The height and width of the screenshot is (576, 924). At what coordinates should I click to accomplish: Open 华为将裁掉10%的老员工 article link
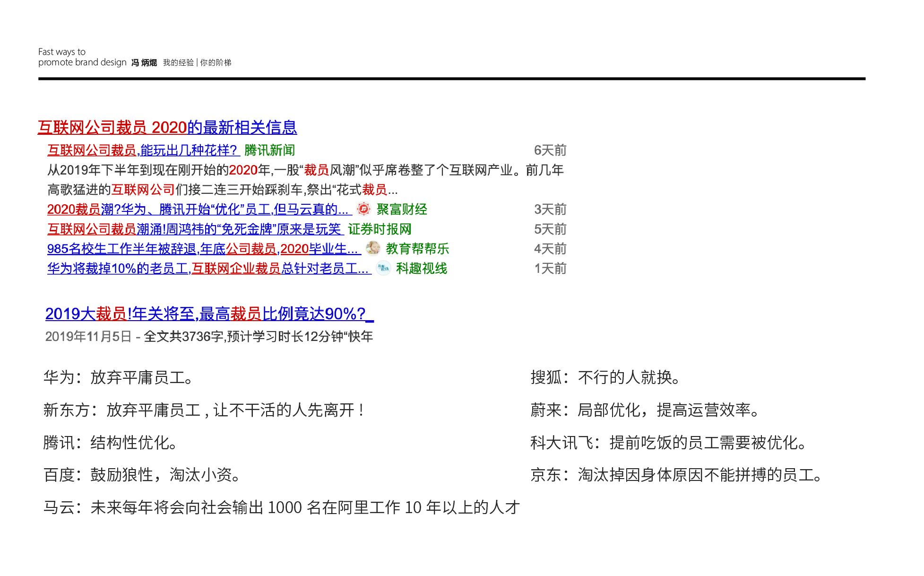coord(209,269)
